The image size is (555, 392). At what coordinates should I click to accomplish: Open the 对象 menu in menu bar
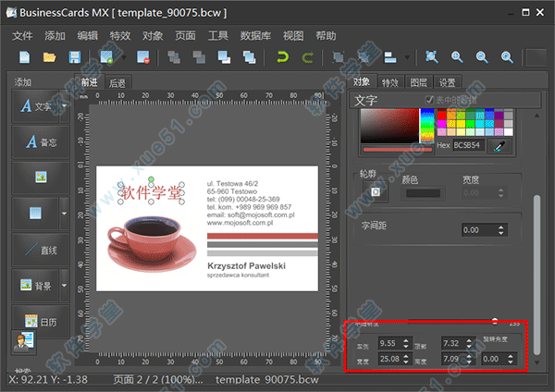point(153,36)
